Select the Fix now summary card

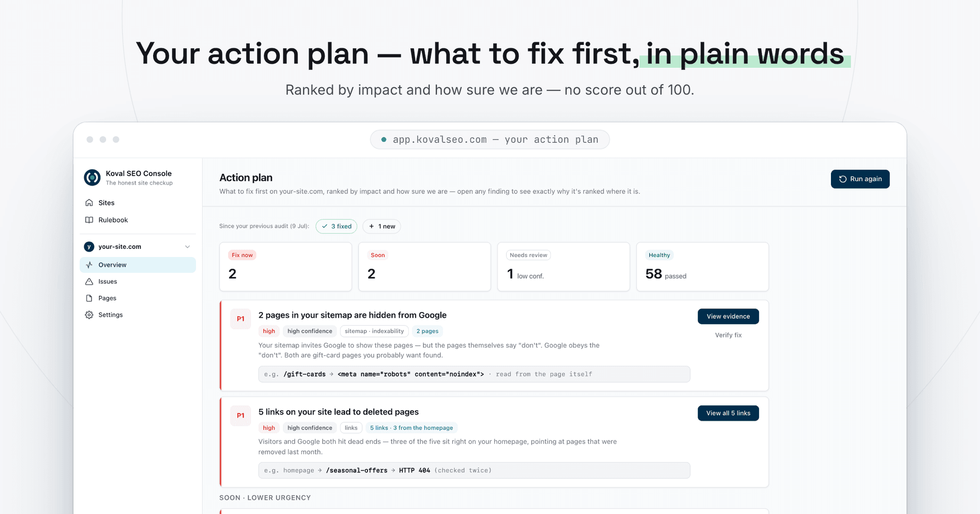pos(286,267)
